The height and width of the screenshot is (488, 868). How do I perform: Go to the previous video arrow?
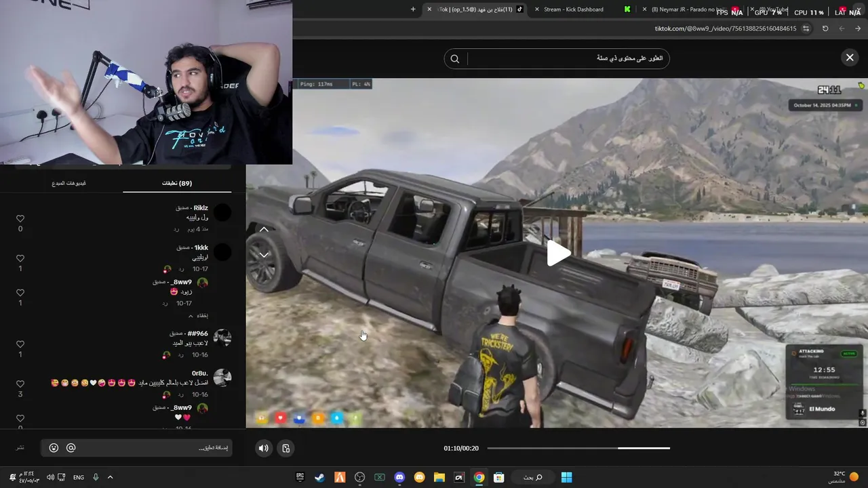264,229
